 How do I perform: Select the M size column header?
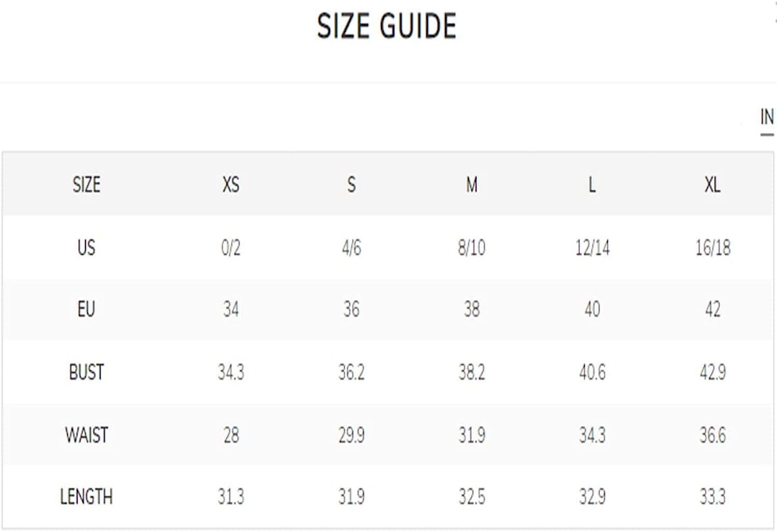pyautogui.click(x=471, y=184)
